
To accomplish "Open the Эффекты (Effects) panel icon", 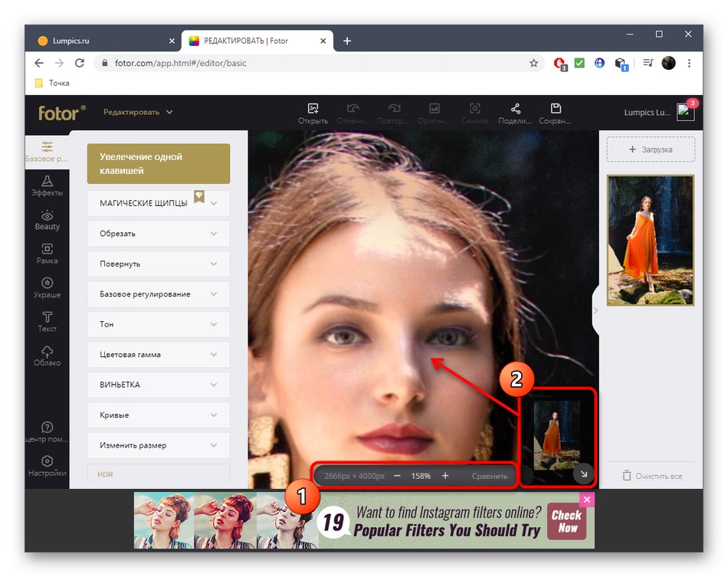I will [x=47, y=185].
